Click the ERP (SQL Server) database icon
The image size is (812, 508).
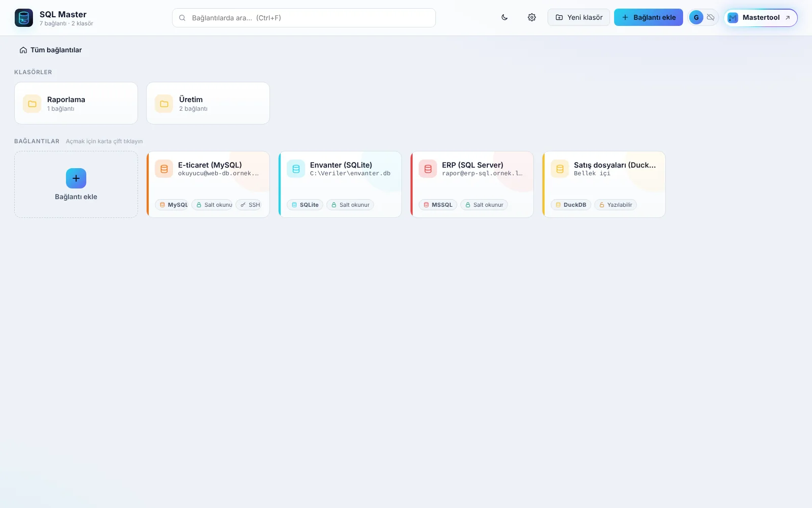[428, 169]
